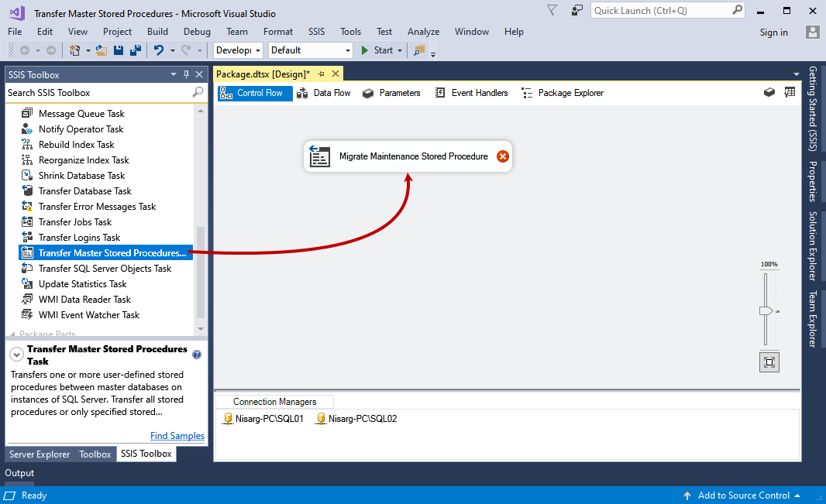Screen dimensions: 826x504
Task: Open the Find Samples link
Action: [177, 436]
